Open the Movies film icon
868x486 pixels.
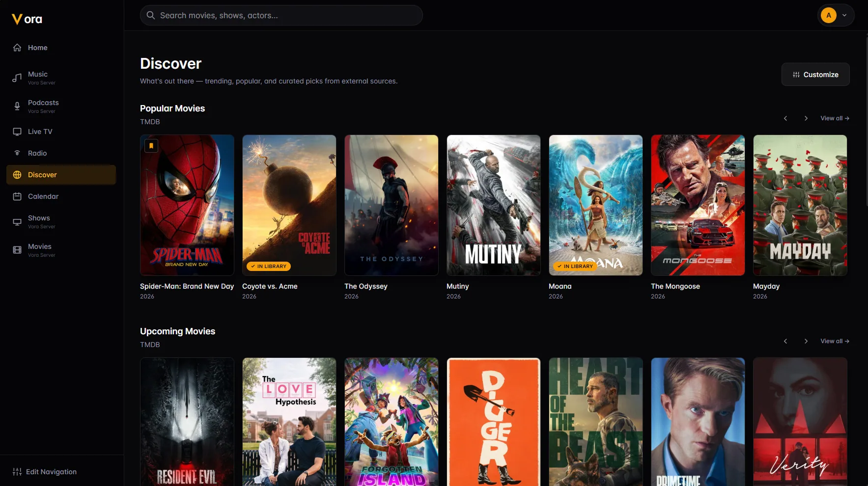(17, 250)
